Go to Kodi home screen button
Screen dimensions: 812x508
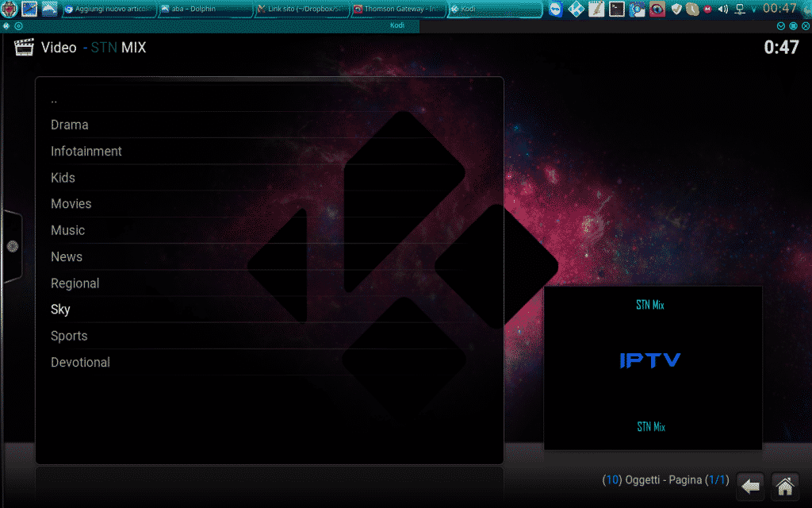785,487
